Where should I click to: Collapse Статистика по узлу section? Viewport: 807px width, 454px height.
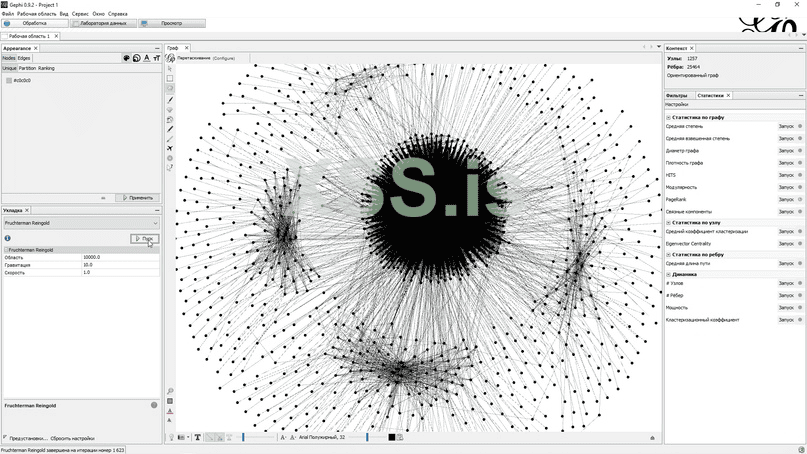click(669, 223)
